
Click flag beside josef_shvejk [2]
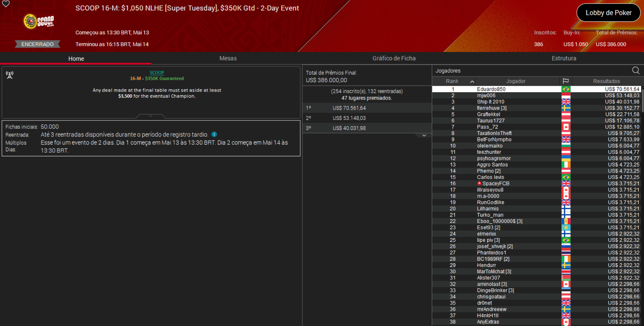coord(566,247)
